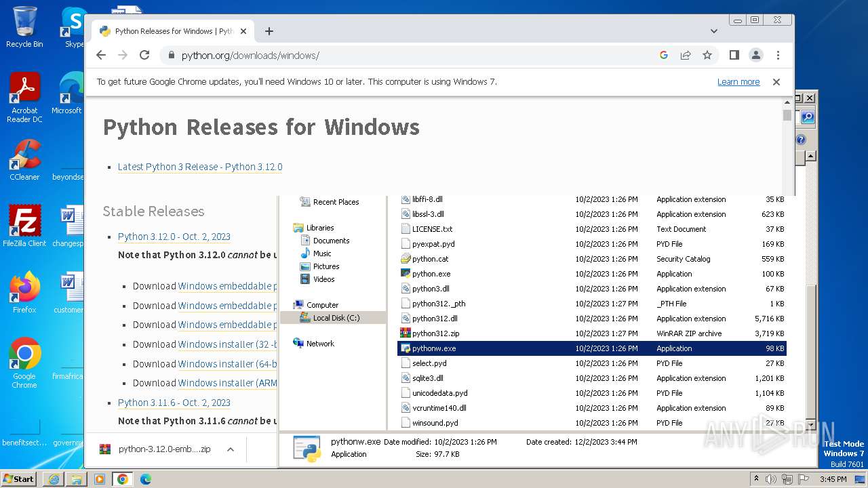The height and width of the screenshot is (488, 868).
Task: Click Explorer search magnifier icon
Action: coord(807,117)
